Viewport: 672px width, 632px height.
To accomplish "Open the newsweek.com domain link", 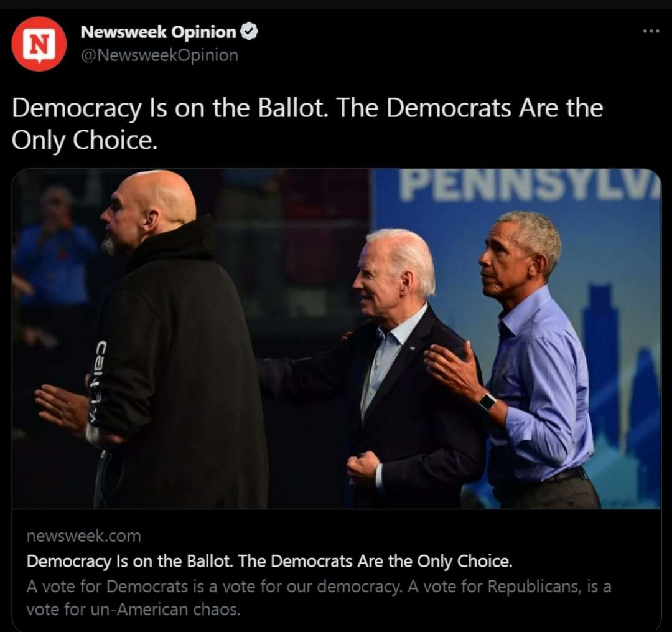I will (83, 536).
